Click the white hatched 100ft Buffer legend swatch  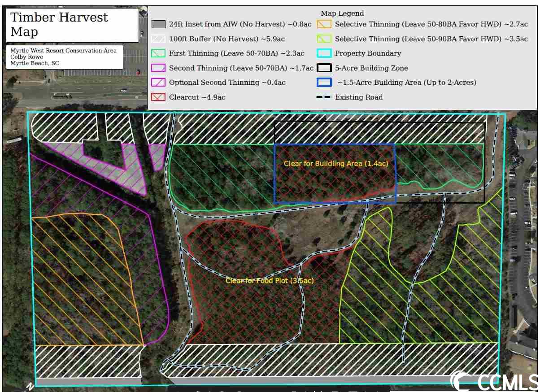coord(158,39)
